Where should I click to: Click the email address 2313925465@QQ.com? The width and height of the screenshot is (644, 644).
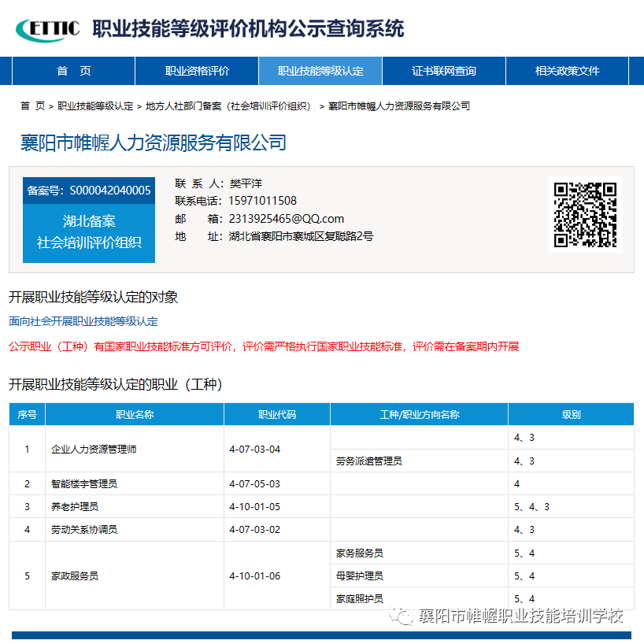coord(287,219)
